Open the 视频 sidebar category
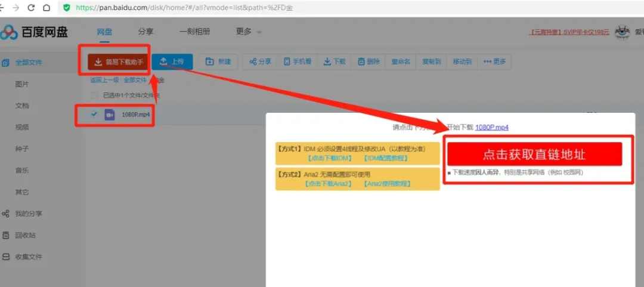The width and height of the screenshot is (644, 287). (x=22, y=128)
